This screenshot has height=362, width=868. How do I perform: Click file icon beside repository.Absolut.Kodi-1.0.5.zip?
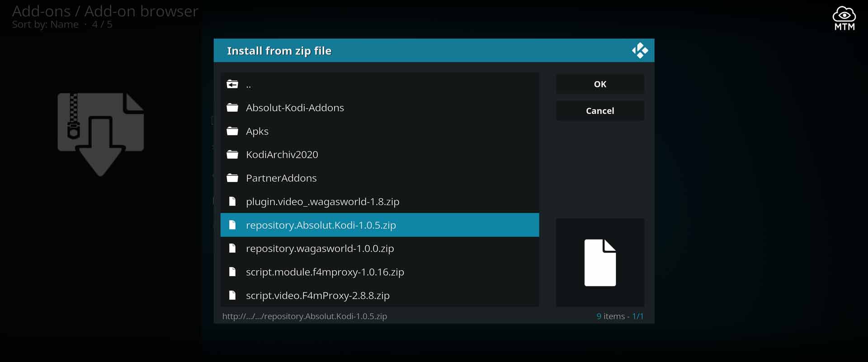coord(232,225)
